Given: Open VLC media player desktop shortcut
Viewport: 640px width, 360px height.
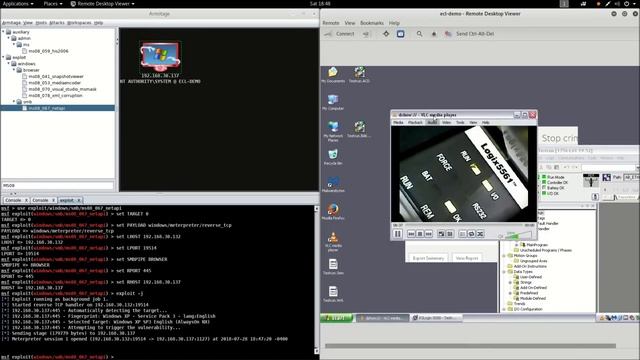Looking at the screenshot, I should pos(333,241).
